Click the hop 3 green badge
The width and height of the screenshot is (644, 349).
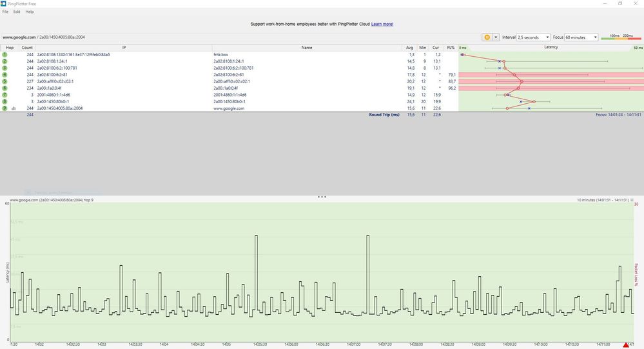5,68
